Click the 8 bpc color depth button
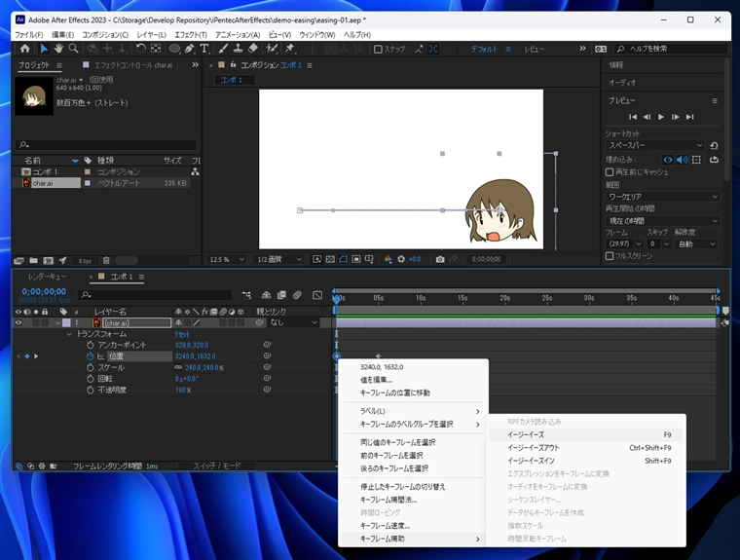This screenshot has width=740, height=560. tap(86, 261)
